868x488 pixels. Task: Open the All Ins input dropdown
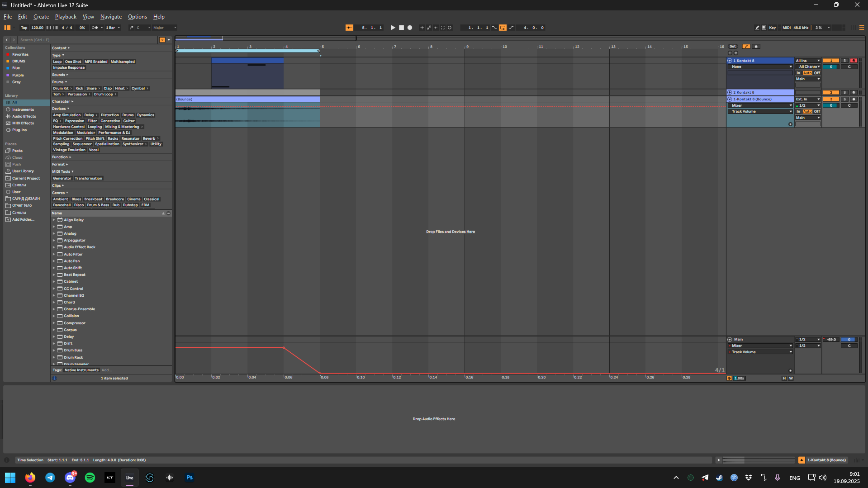point(808,61)
